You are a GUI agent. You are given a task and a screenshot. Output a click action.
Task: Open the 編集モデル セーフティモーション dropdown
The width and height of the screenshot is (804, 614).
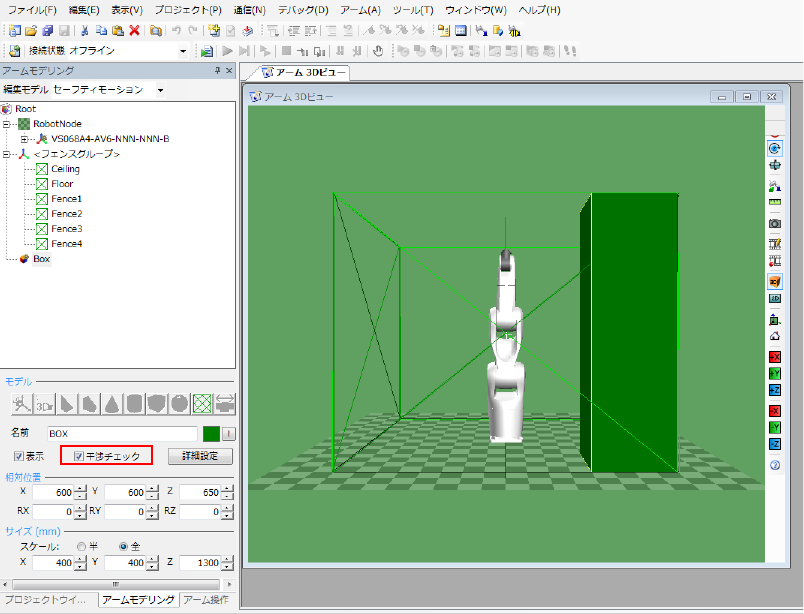click(160, 90)
